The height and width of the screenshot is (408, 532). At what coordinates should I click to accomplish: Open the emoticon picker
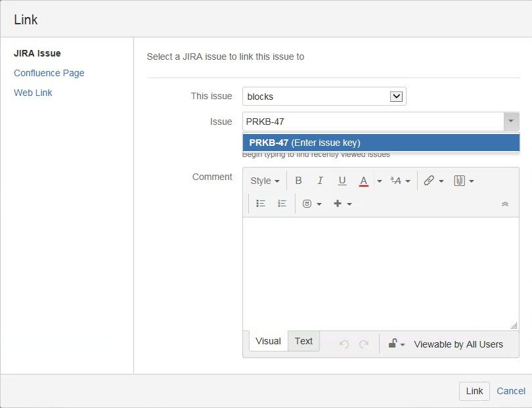point(307,204)
